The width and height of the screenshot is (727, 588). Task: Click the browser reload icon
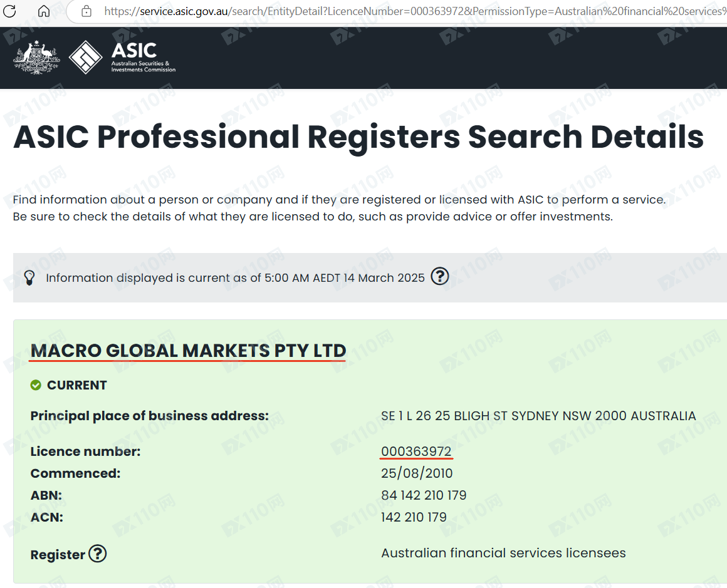pos(10,11)
